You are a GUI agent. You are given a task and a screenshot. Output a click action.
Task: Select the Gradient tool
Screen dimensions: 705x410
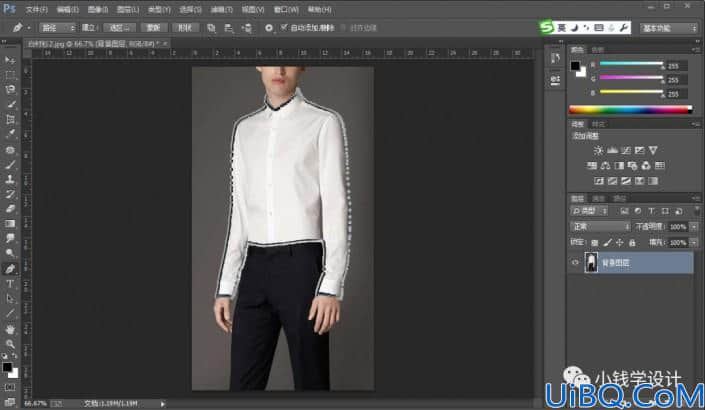(x=10, y=223)
